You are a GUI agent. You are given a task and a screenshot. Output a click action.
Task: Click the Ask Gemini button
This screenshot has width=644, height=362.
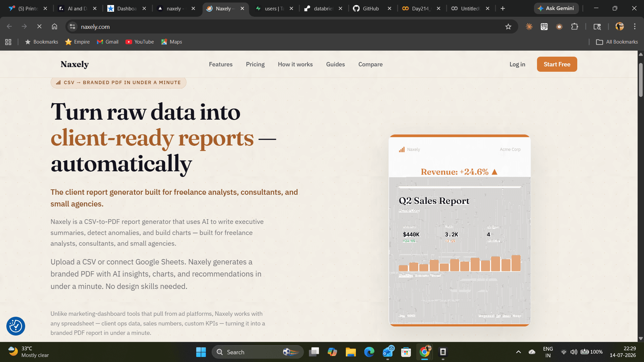[x=556, y=8]
